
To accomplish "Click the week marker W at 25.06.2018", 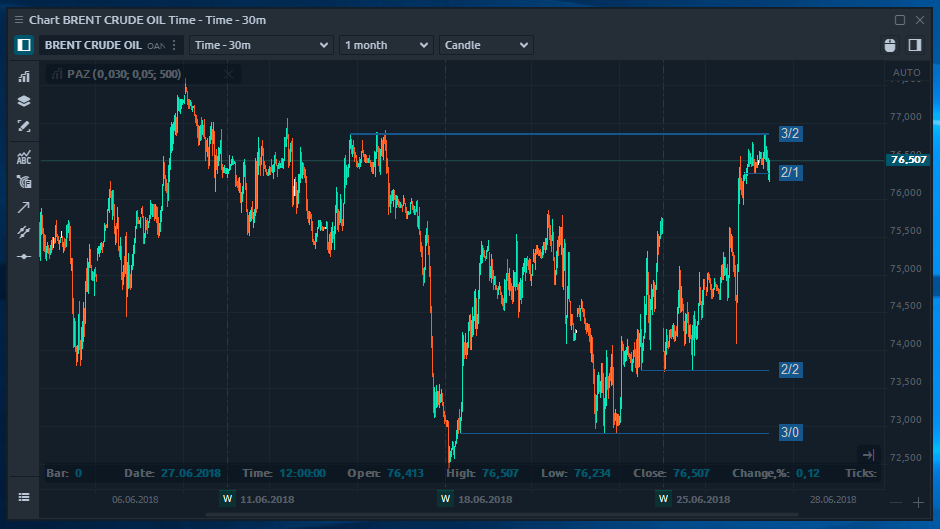I will click(x=663, y=499).
